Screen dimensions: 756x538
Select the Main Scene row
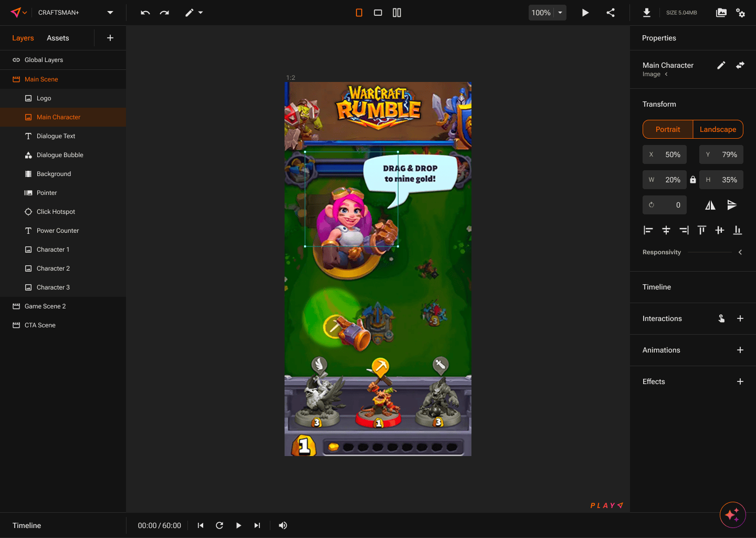click(x=63, y=79)
